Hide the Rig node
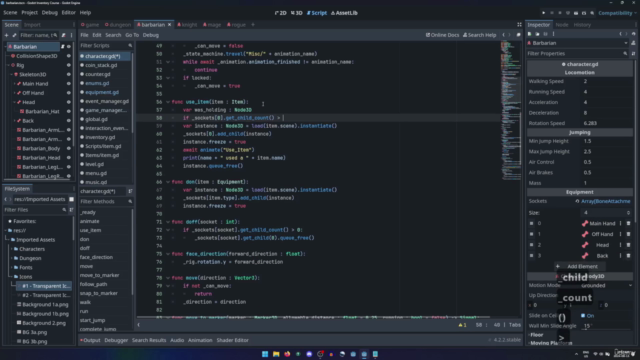The height and width of the screenshot is (360, 640). pos(69,65)
